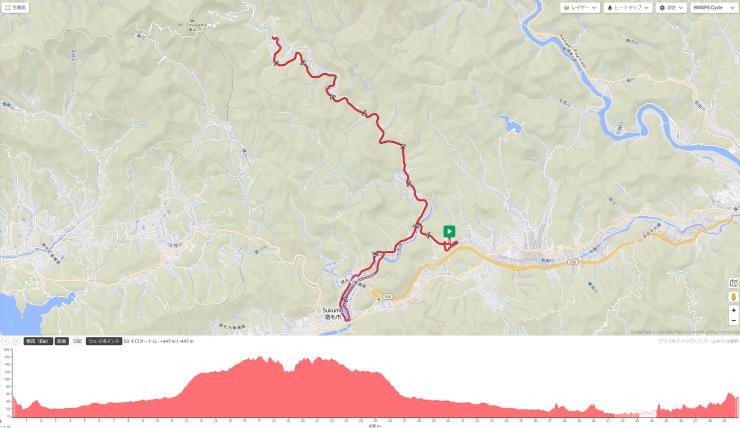Click the route's northern end point
Viewport: 740px width, 428px height.
click(273, 37)
